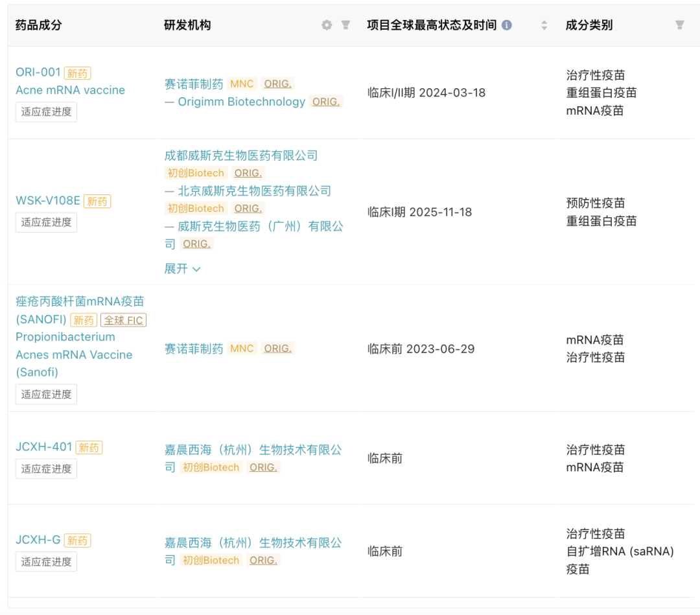
Task: Click 适应症进度 button for JCXH-401
Action: point(46,469)
